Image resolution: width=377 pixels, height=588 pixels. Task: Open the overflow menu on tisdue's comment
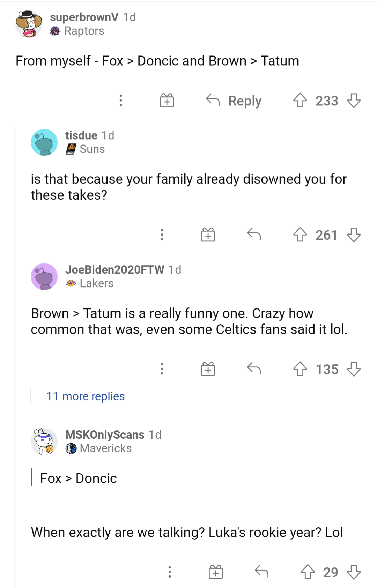coord(162,235)
